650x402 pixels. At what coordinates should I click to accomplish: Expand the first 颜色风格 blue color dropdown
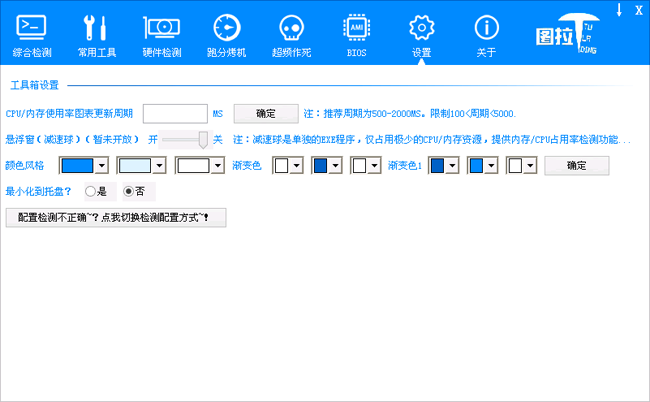click(x=101, y=166)
